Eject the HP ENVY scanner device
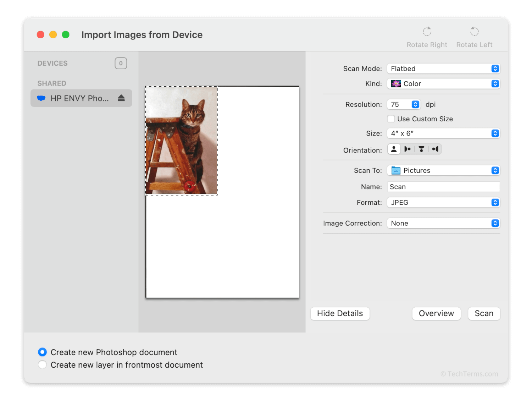Image resolution: width=532 pixels, height=401 pixels. (x=121, y=98)
